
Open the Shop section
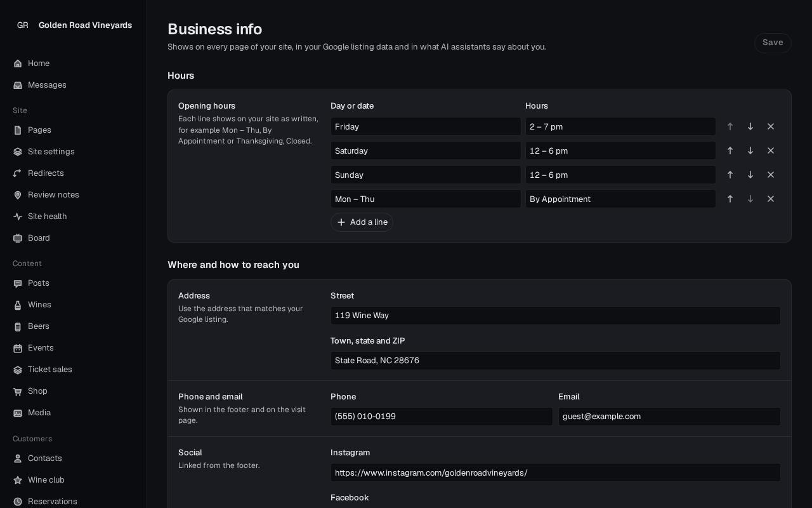click(74, 391)
